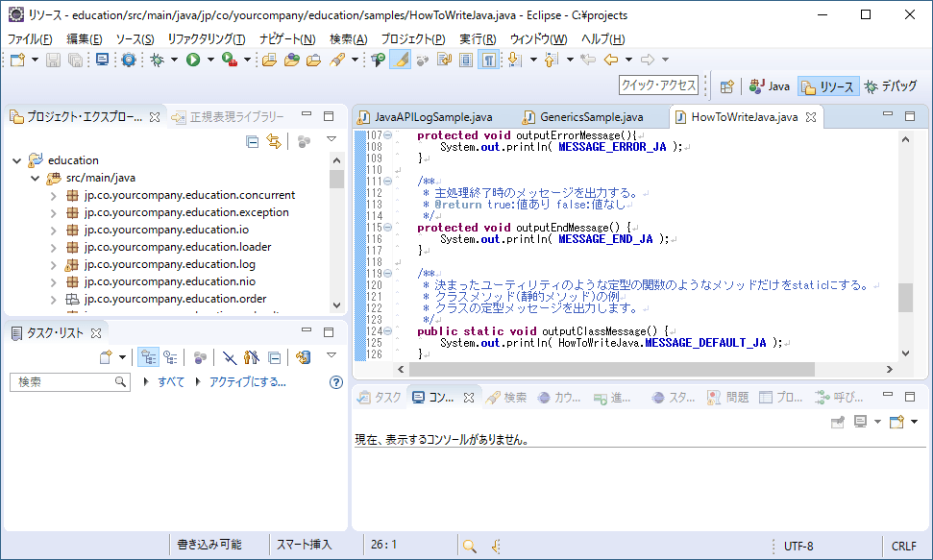Toggle Mark Occurrences highlighter button
The width and height of the screenshot is (933, 560).
401,60
